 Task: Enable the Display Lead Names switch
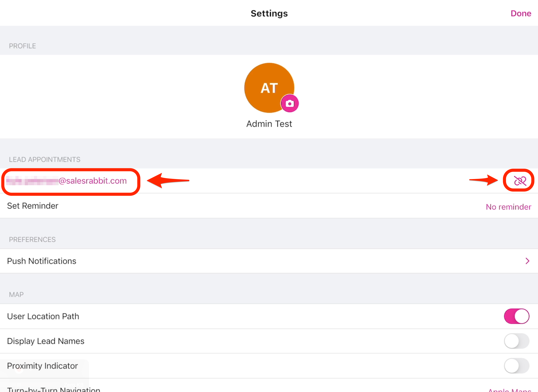click(x=516, y=341)
